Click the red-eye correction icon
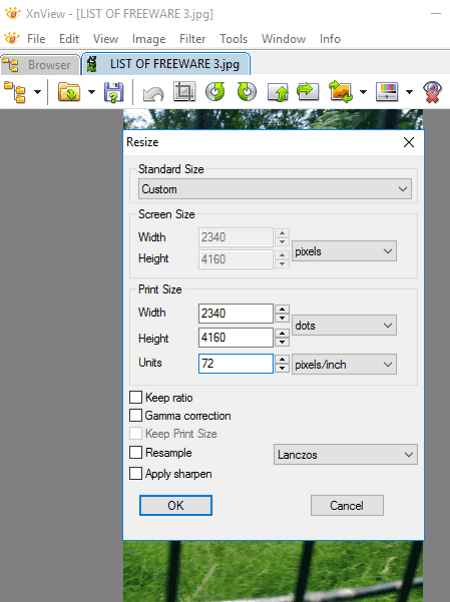 coord(432,92)
